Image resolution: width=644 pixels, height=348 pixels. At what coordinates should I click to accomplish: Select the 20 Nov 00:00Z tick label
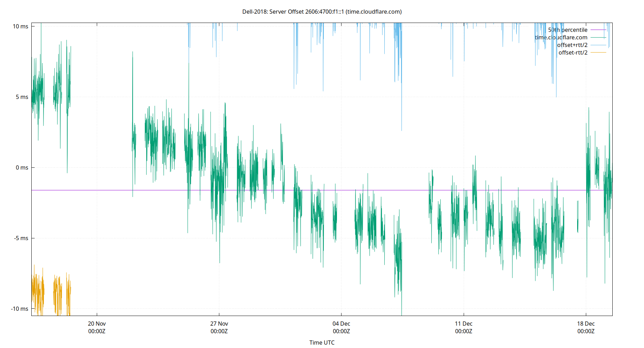pos(96,327)
